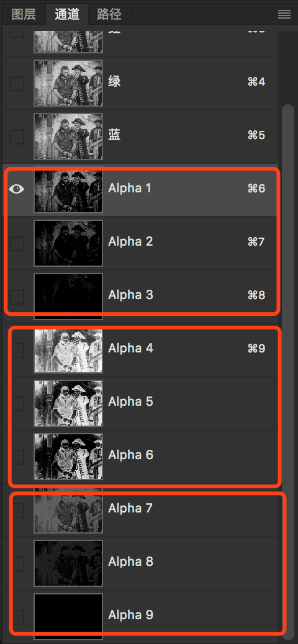Toggle the Alpha 8 visibility box

coord(16,564)
